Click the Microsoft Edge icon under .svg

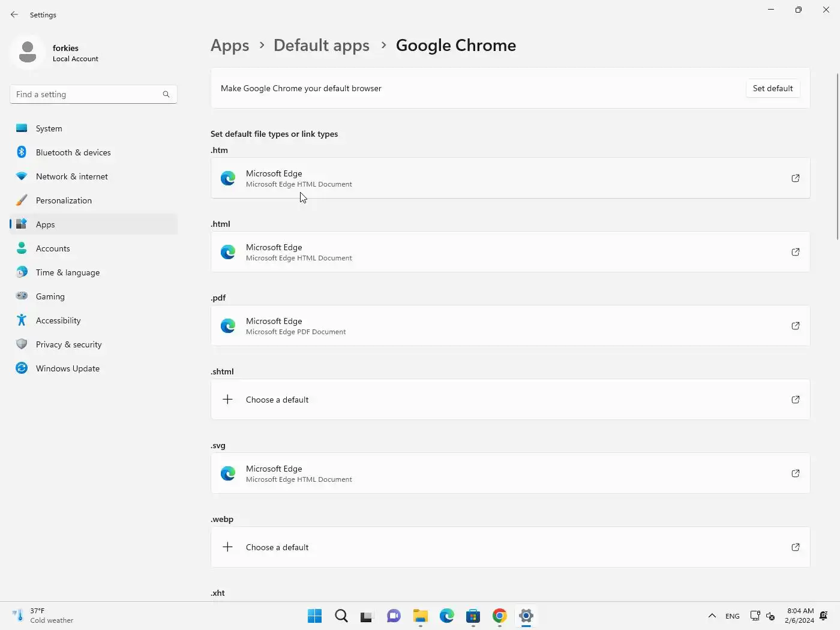click(228, 473)
